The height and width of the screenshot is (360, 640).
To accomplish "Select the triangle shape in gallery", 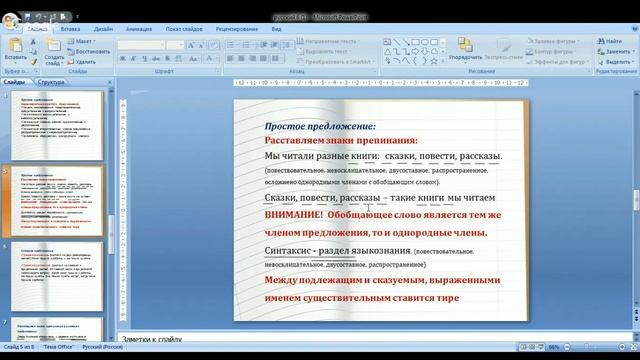I will click(387, 52).
